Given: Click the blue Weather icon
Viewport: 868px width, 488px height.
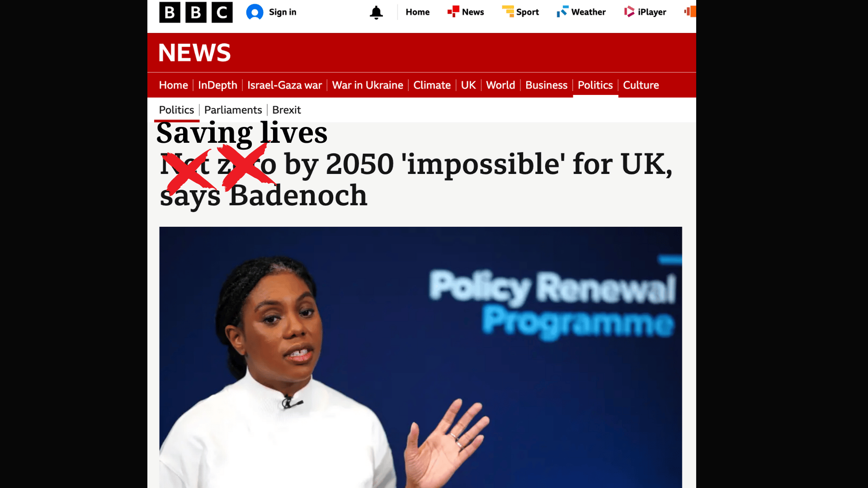Looking at the screenshot, I should pos(562,11).
